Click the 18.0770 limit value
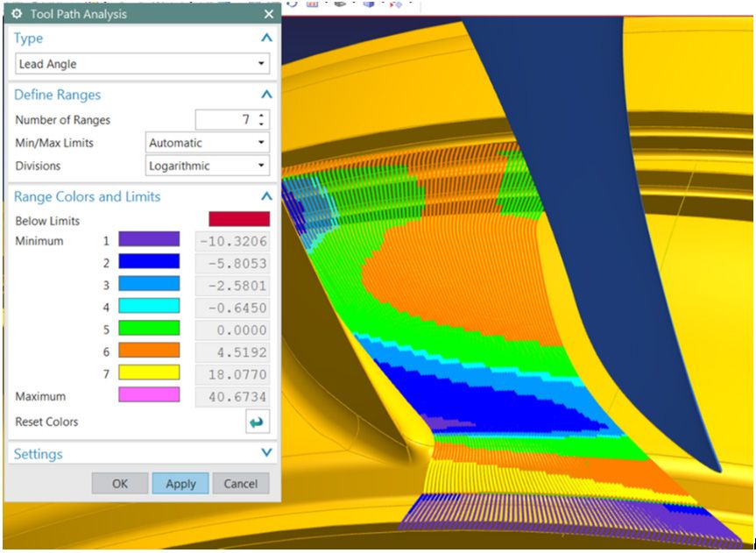The image size is (756, 553). click(232, 374)
